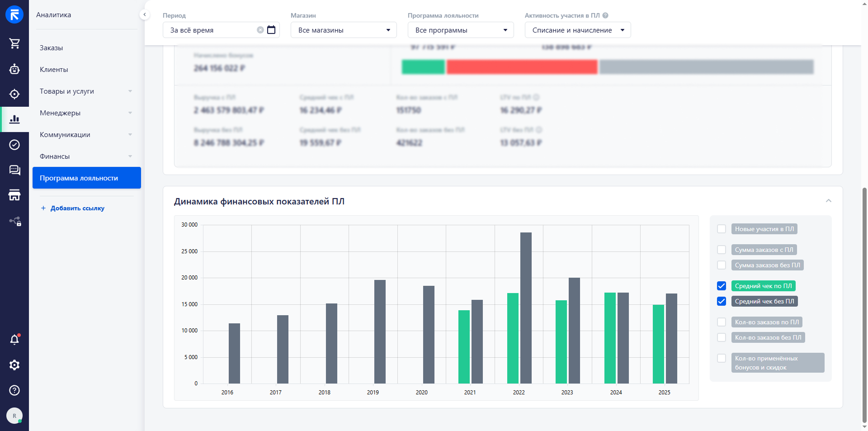The width and height of the screenshot is (868, 431).
Task: Click the loyalty activity help icon
Action: [605, 15]
